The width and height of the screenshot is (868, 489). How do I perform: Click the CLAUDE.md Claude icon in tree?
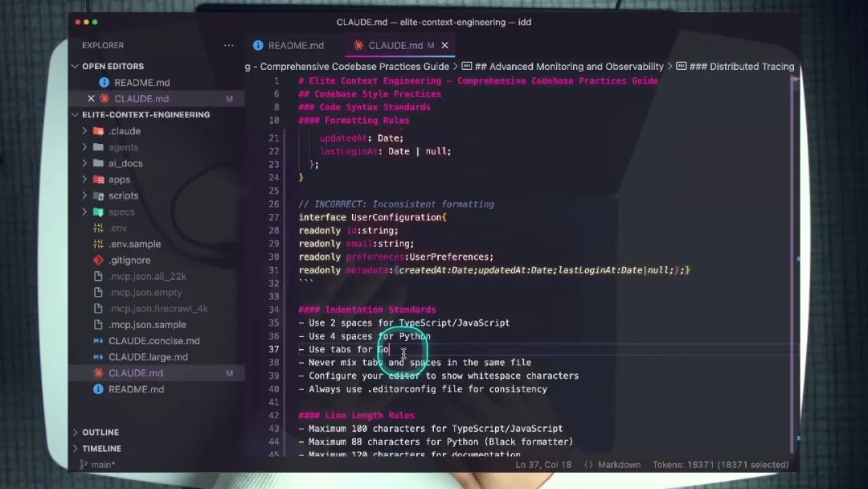[x=99, y=372]
